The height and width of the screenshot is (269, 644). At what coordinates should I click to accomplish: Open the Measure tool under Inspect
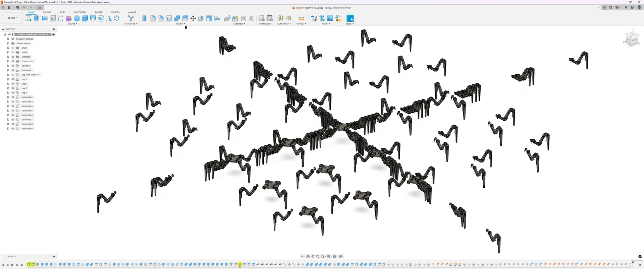pyautogui.click(x=301, y=18)
